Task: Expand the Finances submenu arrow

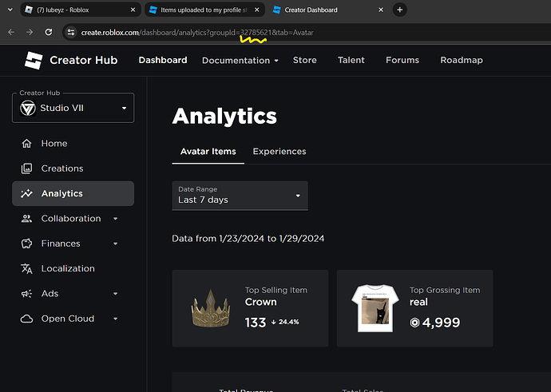Action: click(x=115, y=244)
